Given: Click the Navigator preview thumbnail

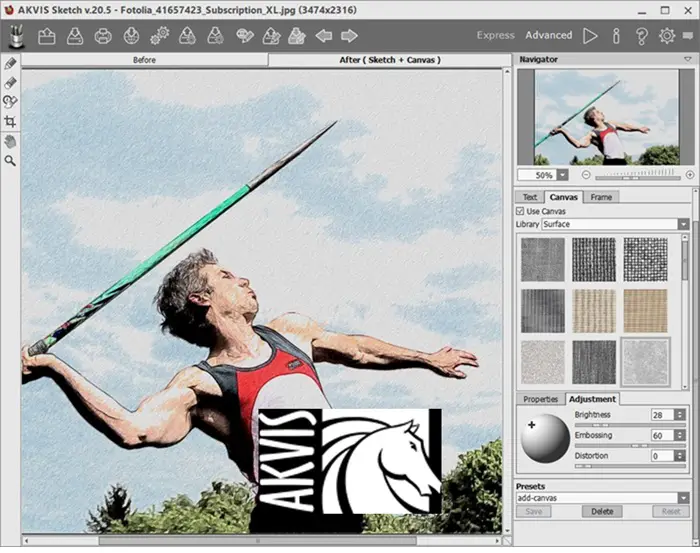Looking at the screenshot, I should pyautogui.click(x=607, y=117).
